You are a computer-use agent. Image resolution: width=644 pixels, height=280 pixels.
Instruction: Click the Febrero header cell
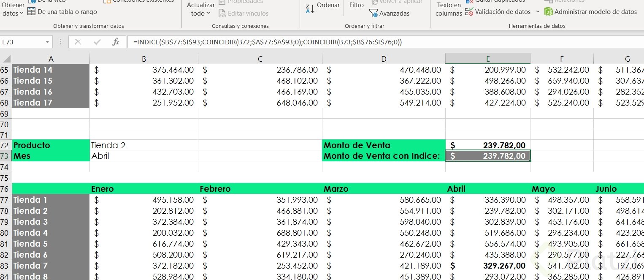pos(260,189)
